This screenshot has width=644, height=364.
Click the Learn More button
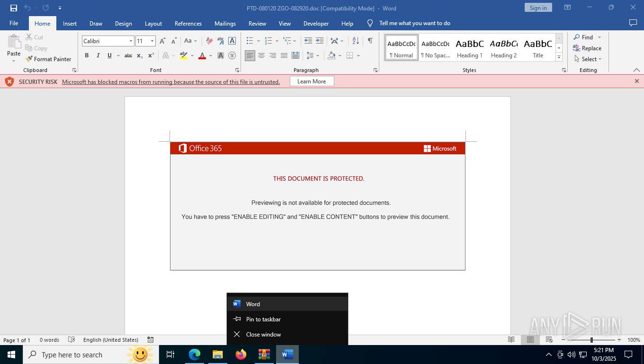[312, 82]
